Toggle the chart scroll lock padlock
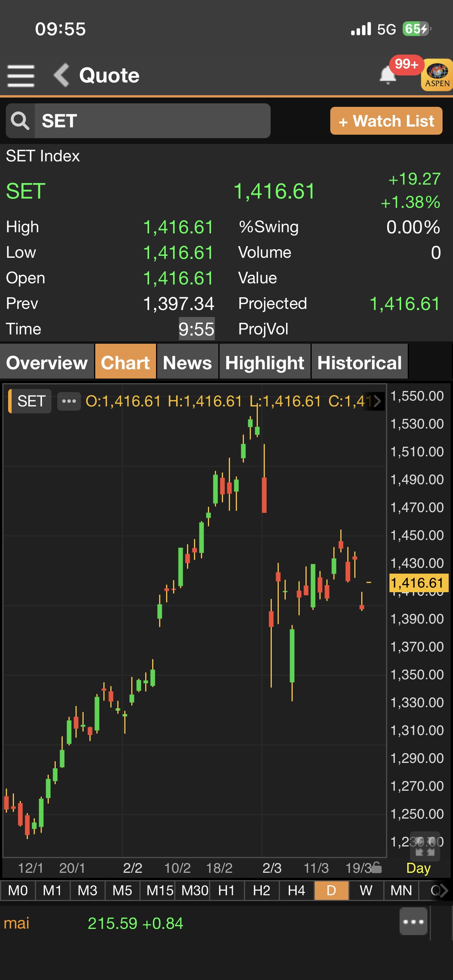This screenshot has height=980, width=453. tap(376, 868)
